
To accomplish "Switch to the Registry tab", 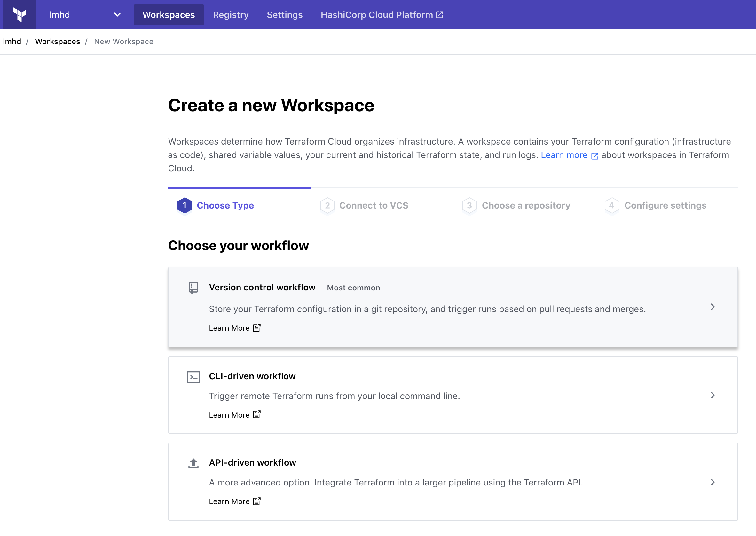I will (231, 14).
